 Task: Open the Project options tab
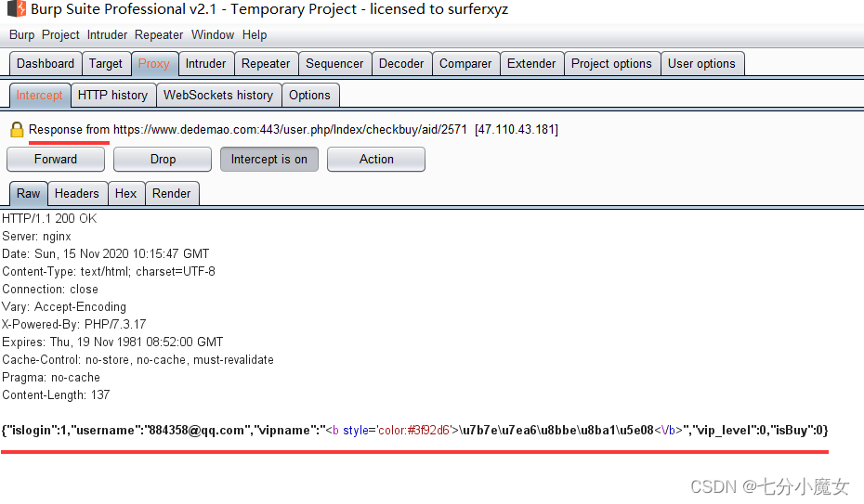611,64
